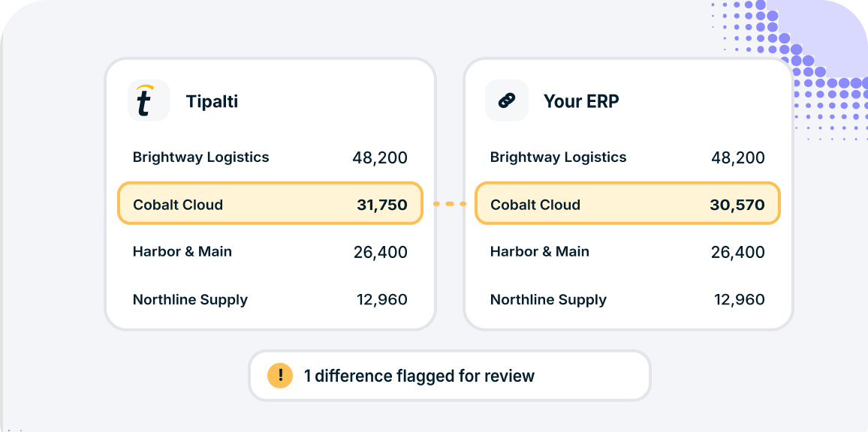The image size is (868, 432).
Task: Click Brightway Logistics in the Your ERP card
Action: pyautogui.click(x=559, y=157)
